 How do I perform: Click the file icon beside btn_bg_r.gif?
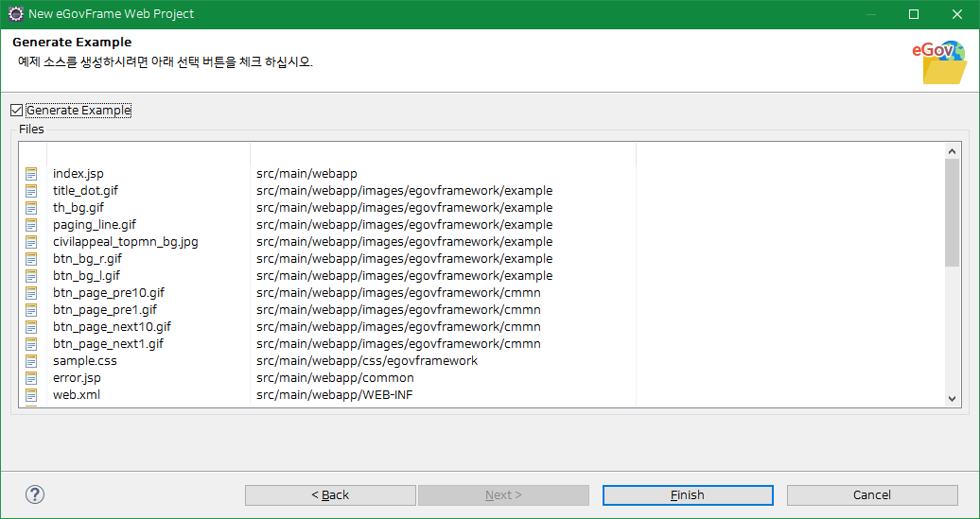point(31,259)
